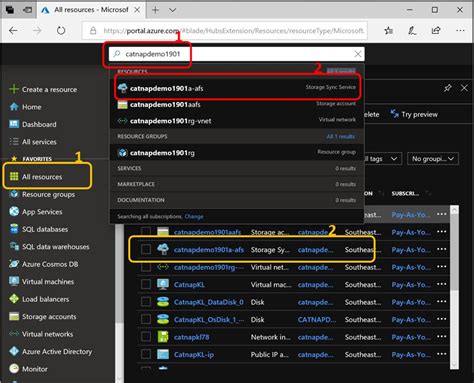This screenshot has height=383, width=474.
Task: See all resource groups results link
Action: [341, 136]
